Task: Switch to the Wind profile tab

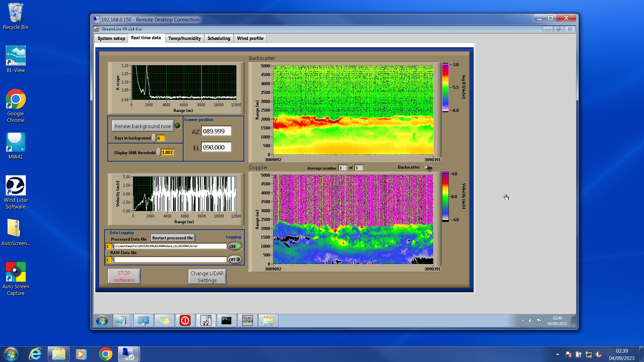Action: tap(250, 38)
